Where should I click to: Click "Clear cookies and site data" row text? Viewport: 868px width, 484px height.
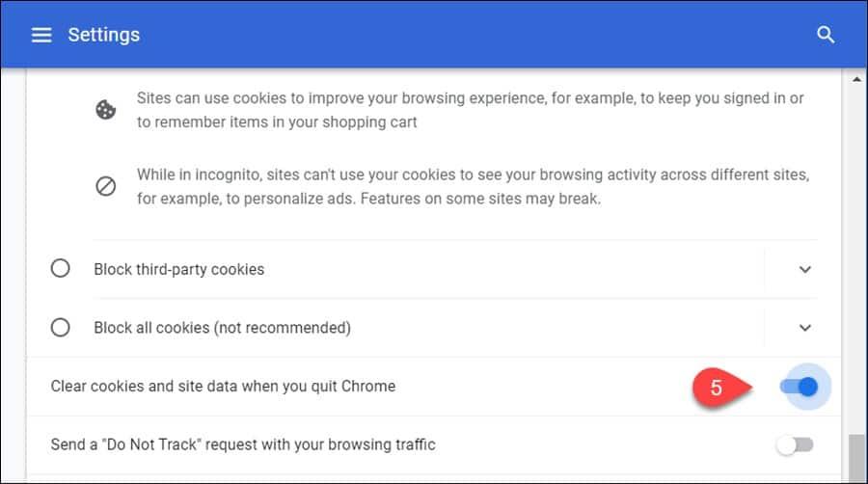coord(223,387)
